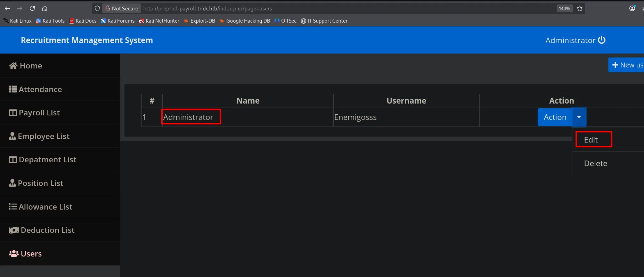Open the IT Support Center bookmark
The width and height of the screenshot is (644, 277).
[x=324, y=21]
